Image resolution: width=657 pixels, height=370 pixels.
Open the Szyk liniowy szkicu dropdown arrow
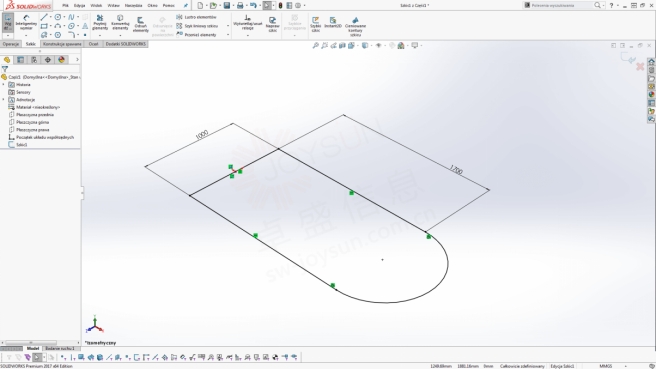pyautogui.click(x=228, y=26)
